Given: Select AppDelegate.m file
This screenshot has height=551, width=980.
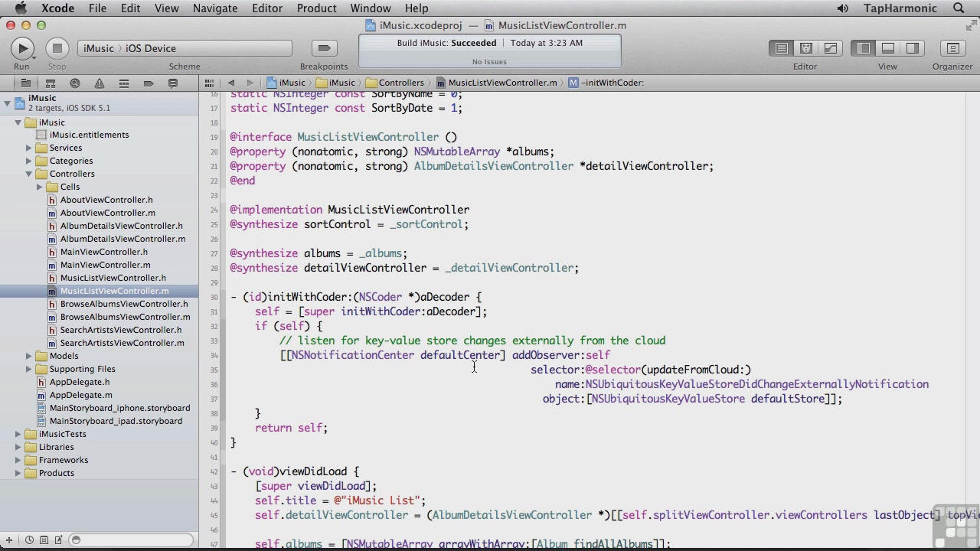Looking at the screenshot, I should click(x=81, y=395).
